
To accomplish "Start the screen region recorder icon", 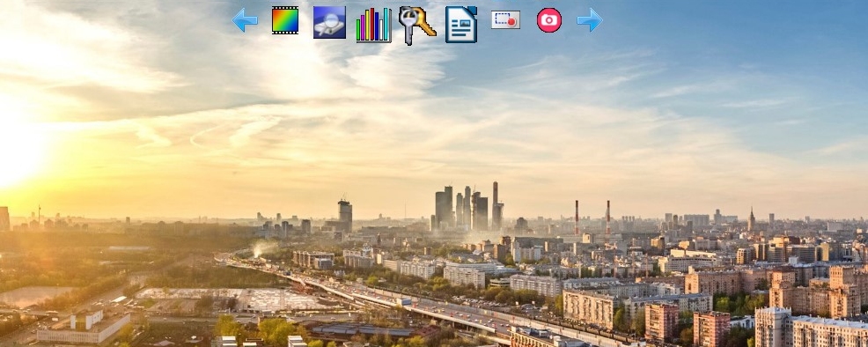I will tap(505, 20).
